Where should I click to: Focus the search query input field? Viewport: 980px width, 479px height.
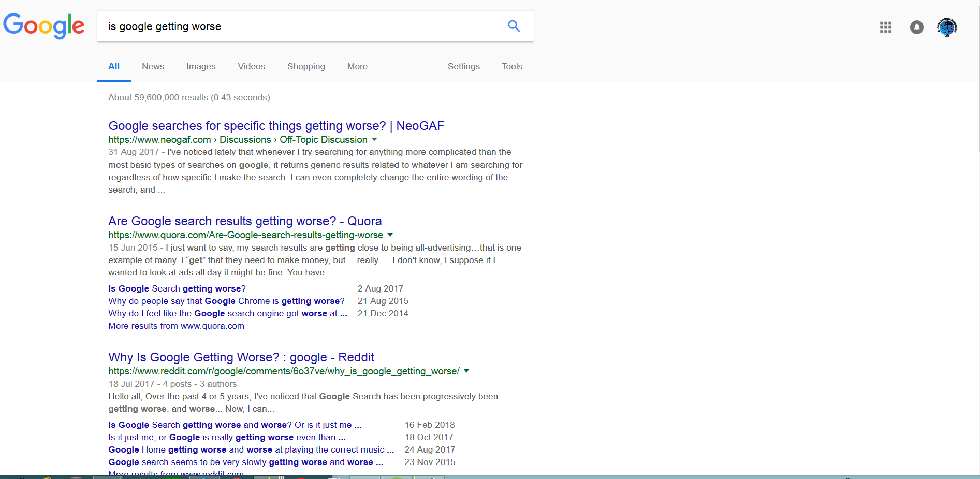pos(300,26)
